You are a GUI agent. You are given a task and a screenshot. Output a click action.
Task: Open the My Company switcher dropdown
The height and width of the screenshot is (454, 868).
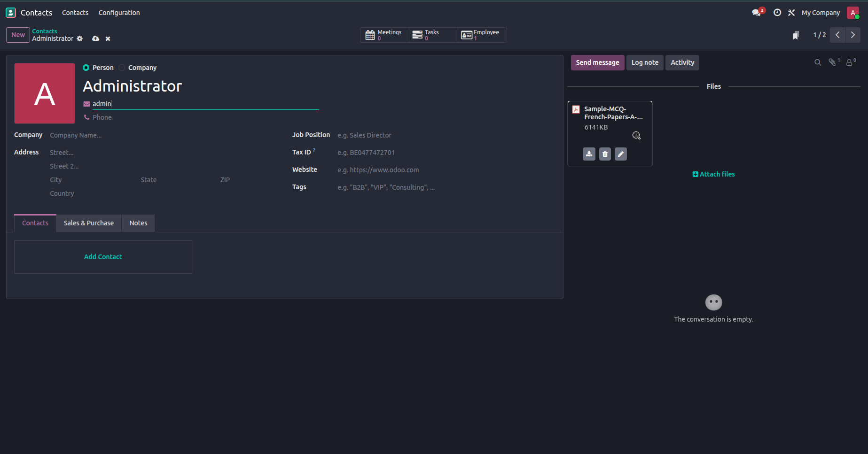[821, 13]
